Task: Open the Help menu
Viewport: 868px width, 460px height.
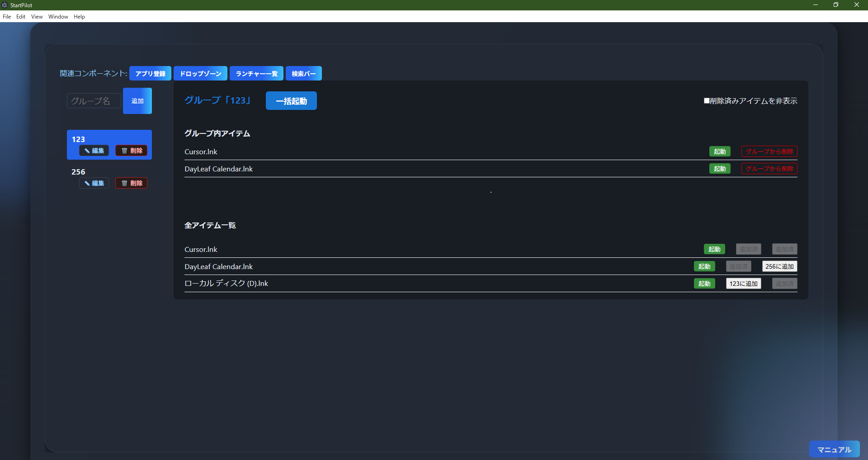Action: (x=79, y=17)
